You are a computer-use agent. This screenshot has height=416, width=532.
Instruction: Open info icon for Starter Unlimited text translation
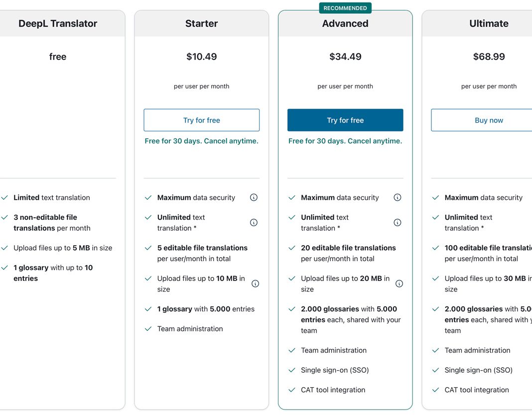pos(254,222)
